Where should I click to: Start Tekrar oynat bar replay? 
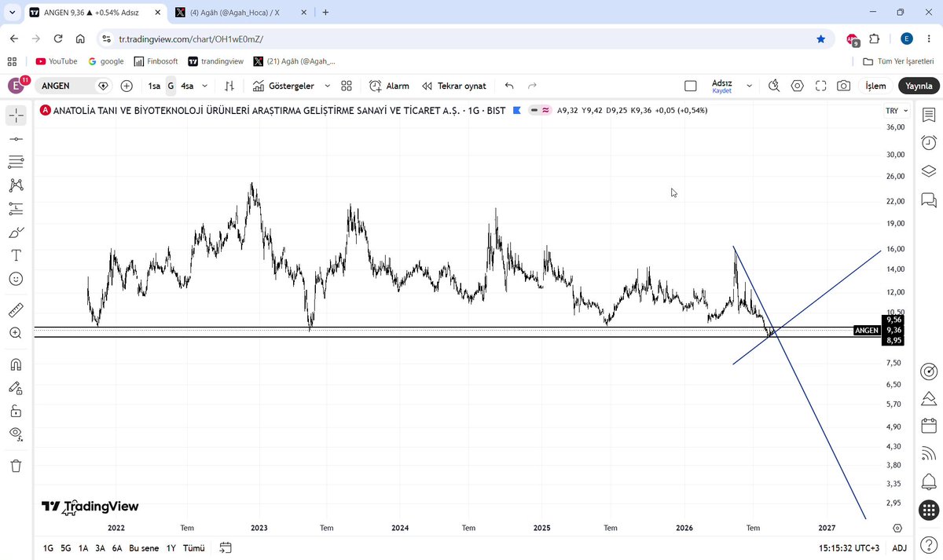(x=453, y=86)
